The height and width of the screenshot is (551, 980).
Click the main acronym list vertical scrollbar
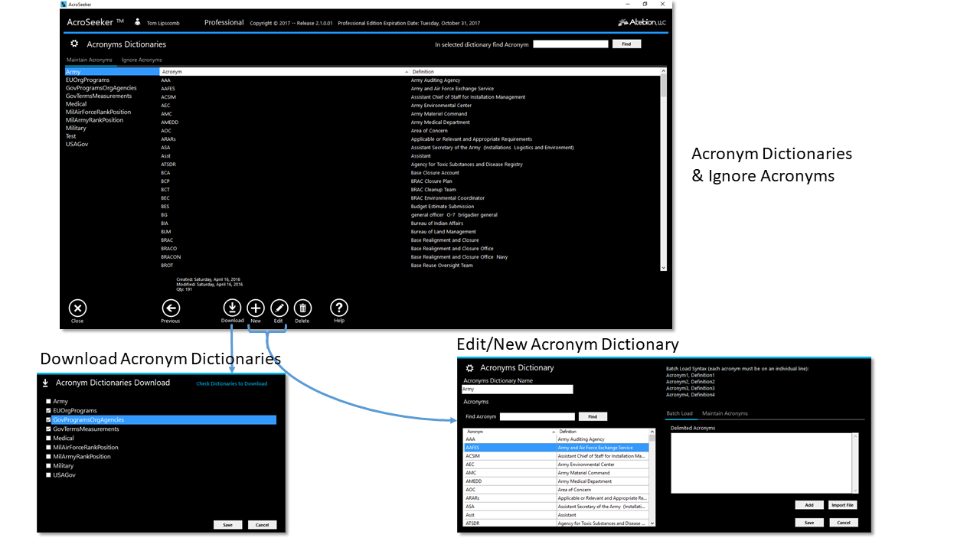pyautogui.click(x=664, y=168)
